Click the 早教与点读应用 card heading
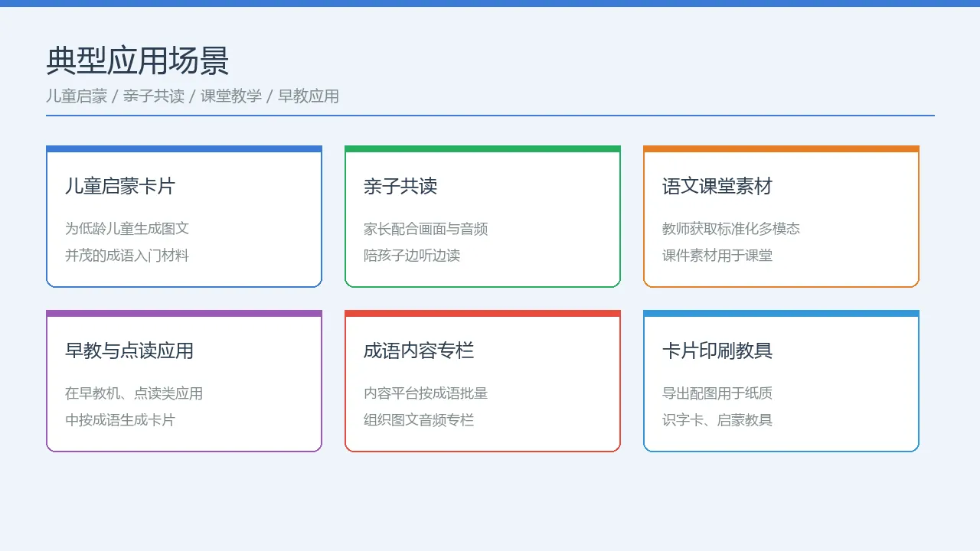This screenshot has height=551, width=980. pyautogui.click(x=129, y=350)
